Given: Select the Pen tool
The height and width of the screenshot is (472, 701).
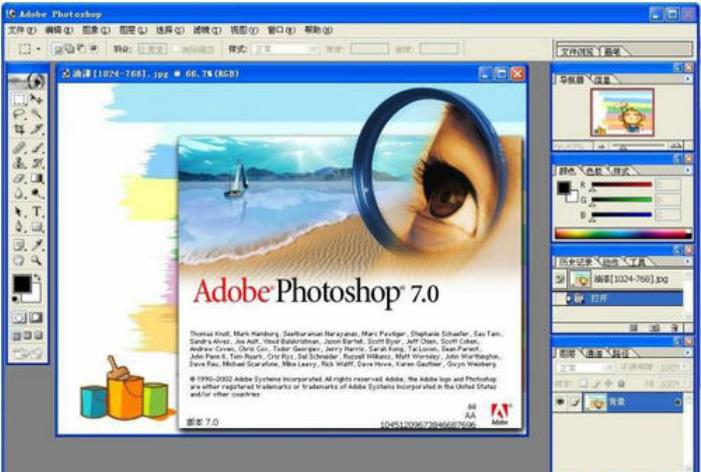Looking at the screenshot, I should tap(19, 227).
